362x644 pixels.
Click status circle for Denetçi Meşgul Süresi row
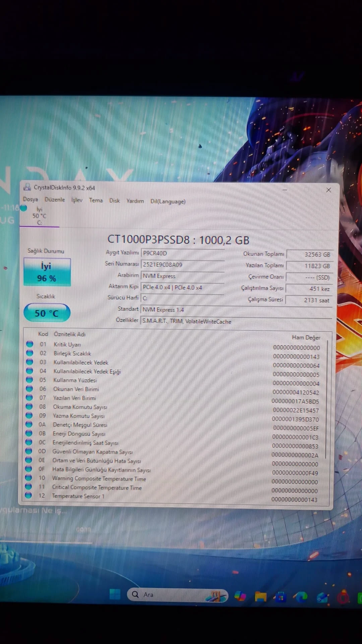point(29,424)
